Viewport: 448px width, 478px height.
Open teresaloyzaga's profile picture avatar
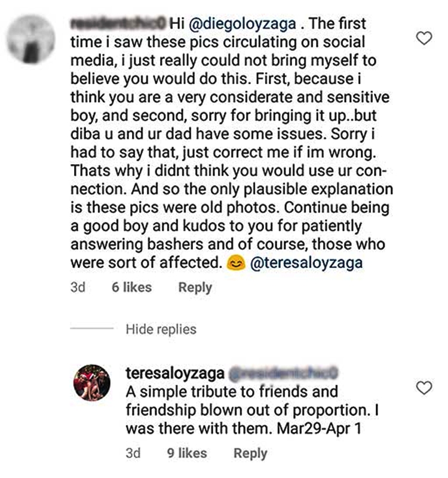93,383
